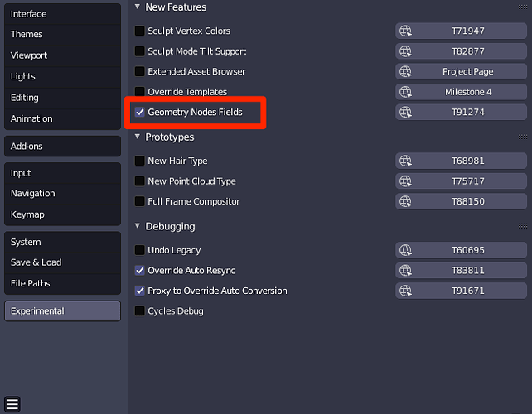Click the web link icon for T88150
The image size is (532, 414).
(x=405, y=202)
